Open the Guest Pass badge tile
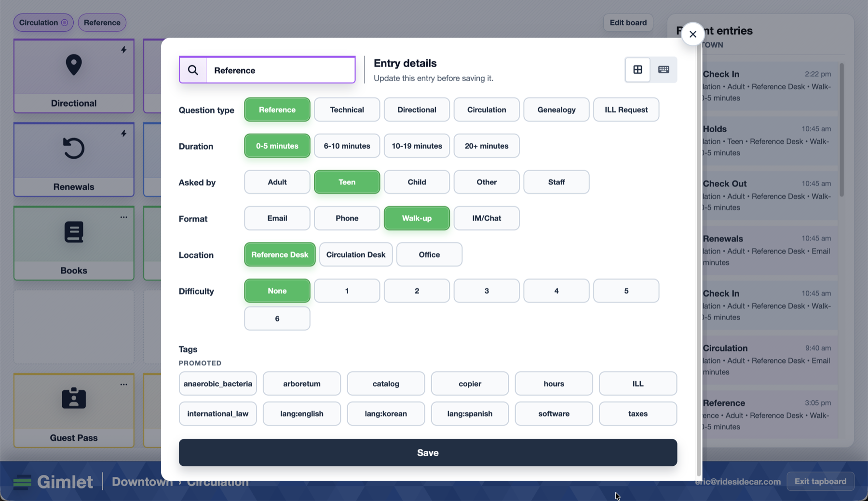Screen dimensions: 868x501 coord(74,410)
